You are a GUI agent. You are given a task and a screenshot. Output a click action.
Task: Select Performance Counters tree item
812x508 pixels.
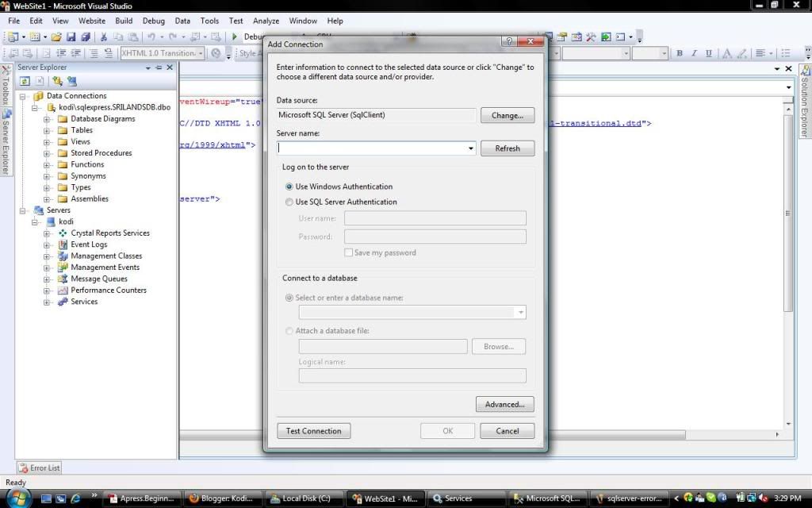click(x=108, y=291)
